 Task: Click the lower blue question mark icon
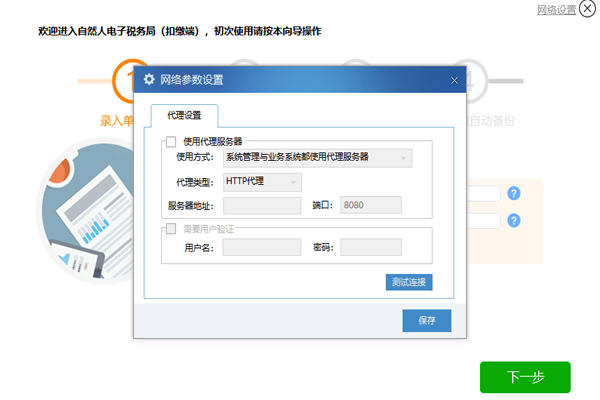coord(514,220)
